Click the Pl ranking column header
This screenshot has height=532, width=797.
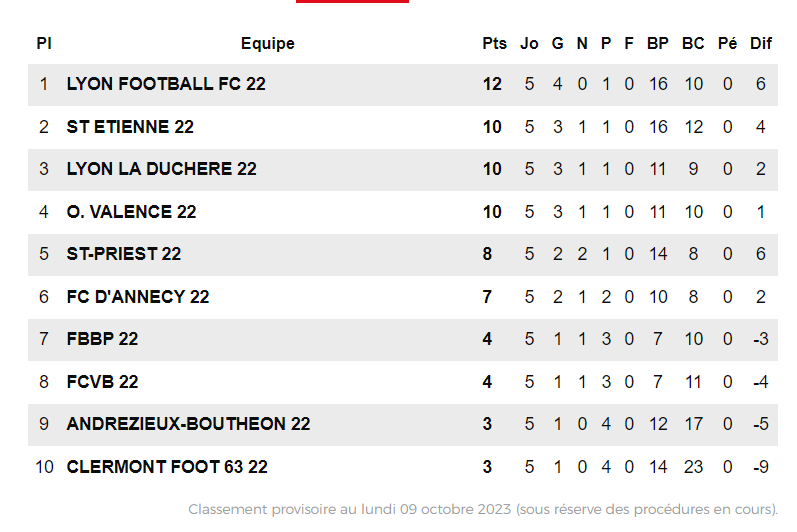click(x=43, y=43)
